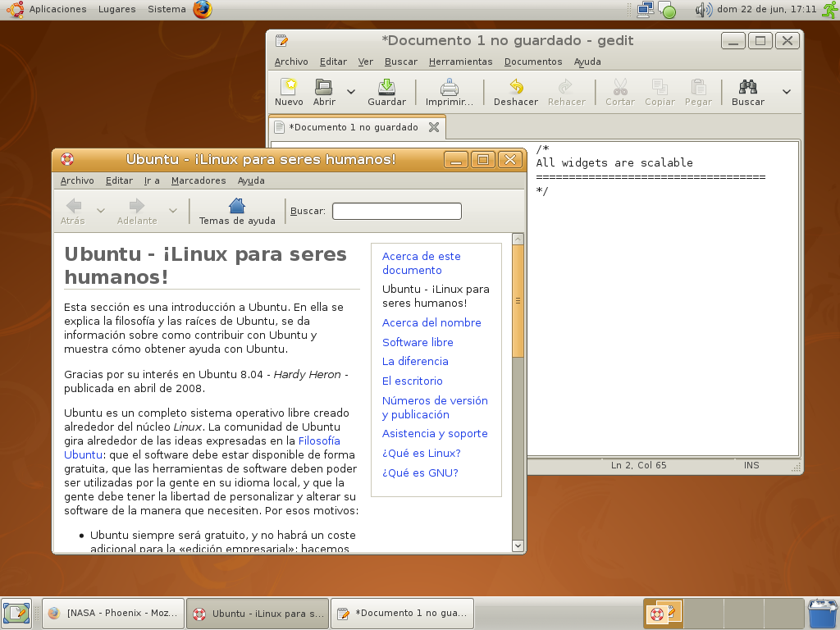840x630 pixels.
Task: Click the help window vertical scrollbar thumb
Action: [518, 300]
